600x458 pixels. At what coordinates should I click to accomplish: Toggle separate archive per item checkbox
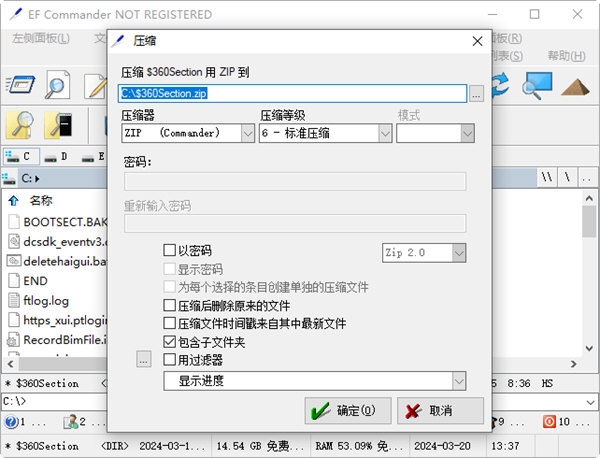click(170, 287)
